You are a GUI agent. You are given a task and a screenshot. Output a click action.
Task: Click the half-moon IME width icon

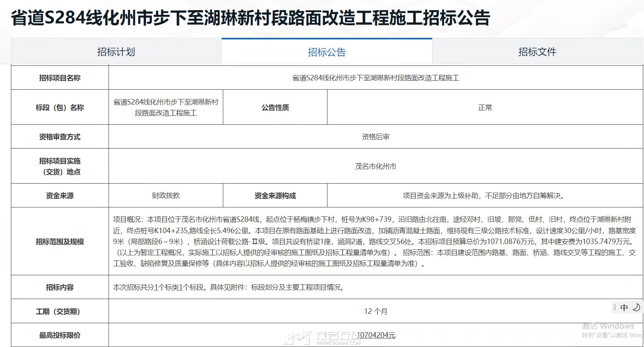[636, 307]
